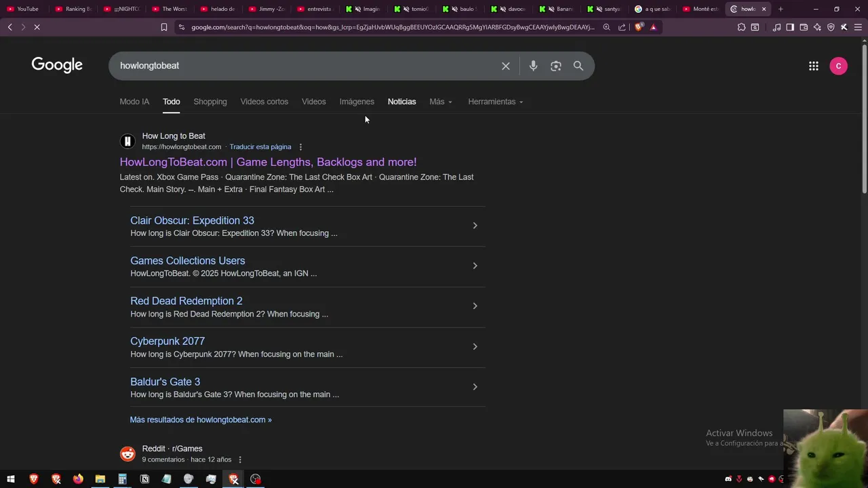Screen dimensions: 868x488
Task: Switch to the Shopping results tab
Action: point(210,102)
